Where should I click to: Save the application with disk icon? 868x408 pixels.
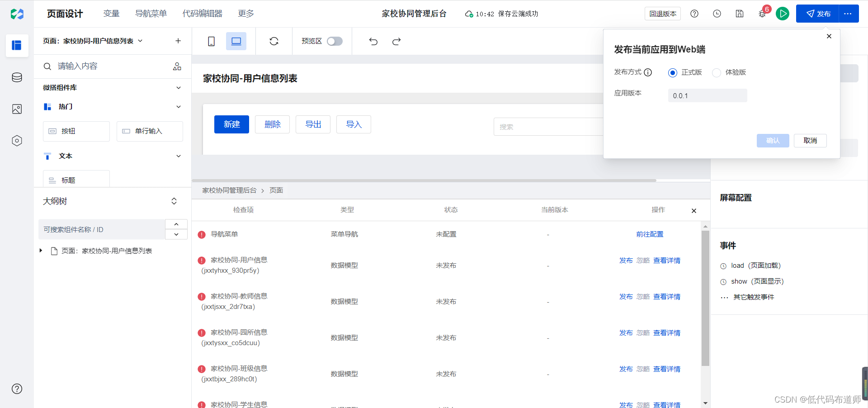click(740, 14)
